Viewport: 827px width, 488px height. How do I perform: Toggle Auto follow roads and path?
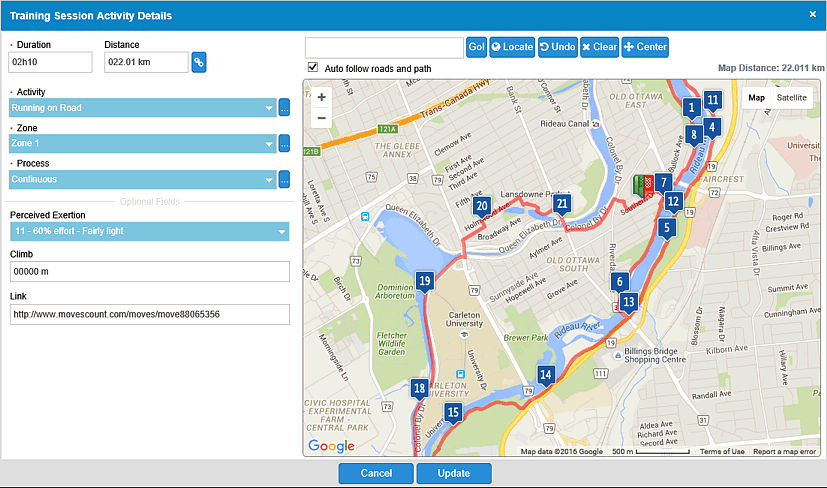click(313, 68)
